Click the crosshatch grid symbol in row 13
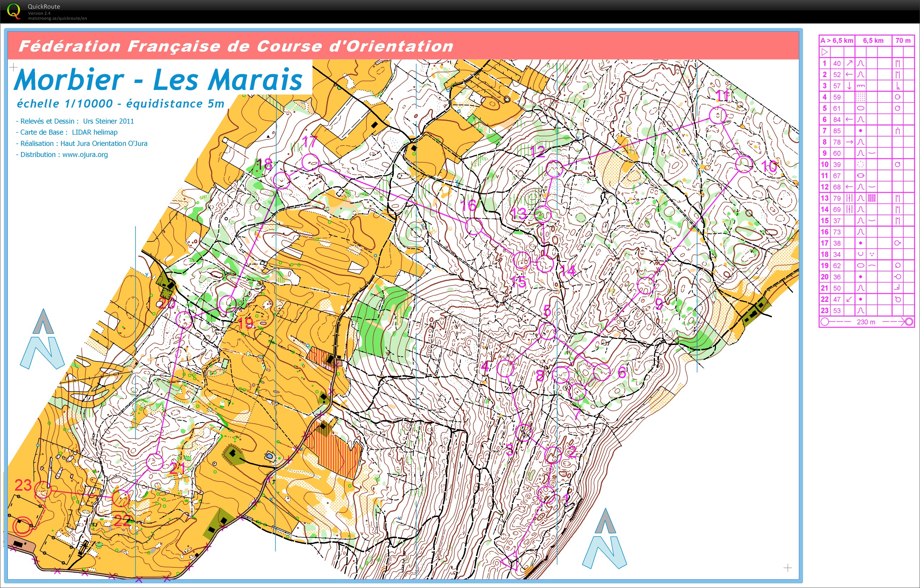Viewport: 920px width, 588px height. coord(871,198)
